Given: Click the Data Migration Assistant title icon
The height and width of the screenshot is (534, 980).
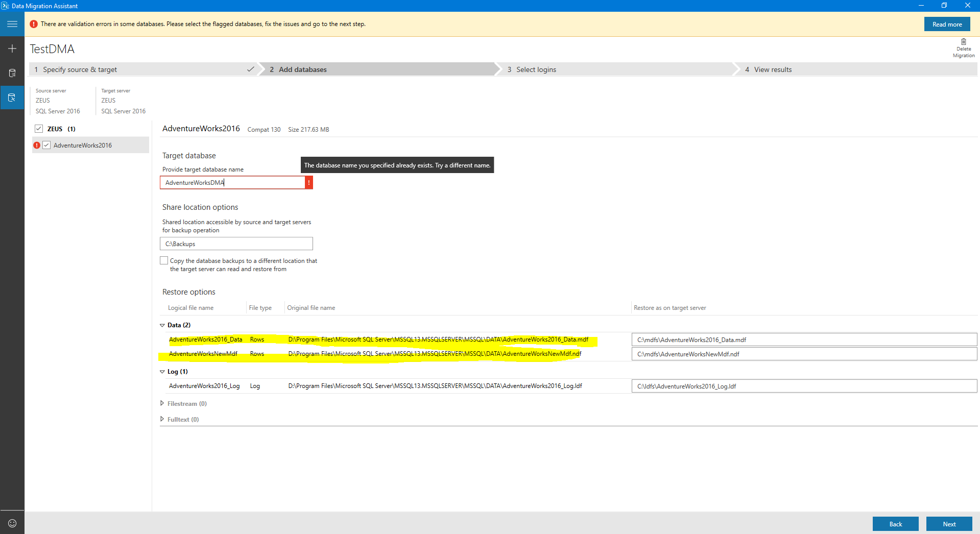Looking at the screenshot, I should tap(5, 6).
